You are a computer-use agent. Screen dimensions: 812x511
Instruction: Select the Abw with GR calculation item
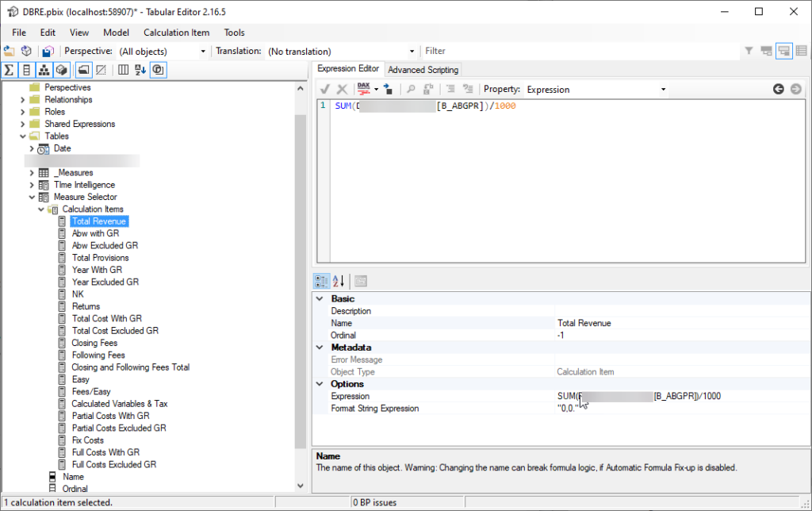(x=95, y=233)
